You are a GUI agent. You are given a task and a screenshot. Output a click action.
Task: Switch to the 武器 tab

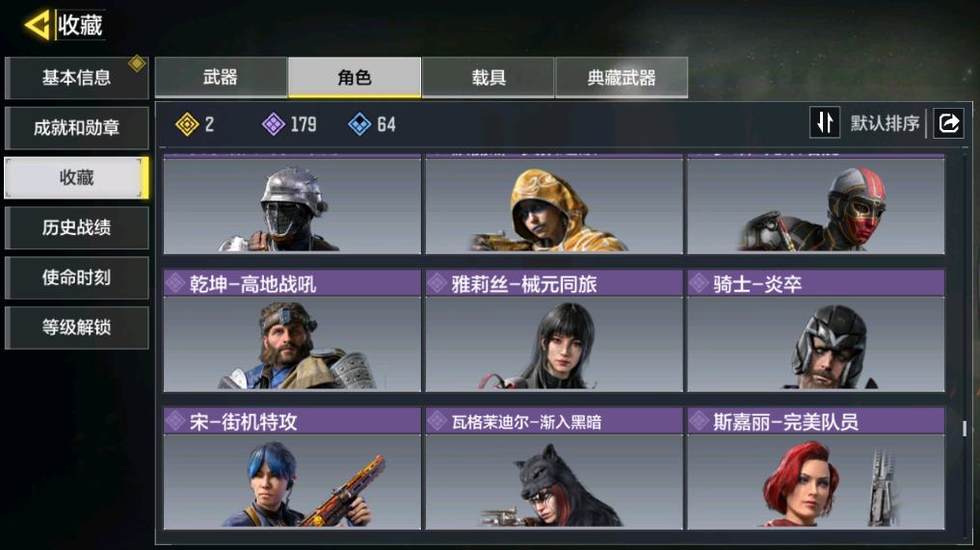click(x=221, y=77)
